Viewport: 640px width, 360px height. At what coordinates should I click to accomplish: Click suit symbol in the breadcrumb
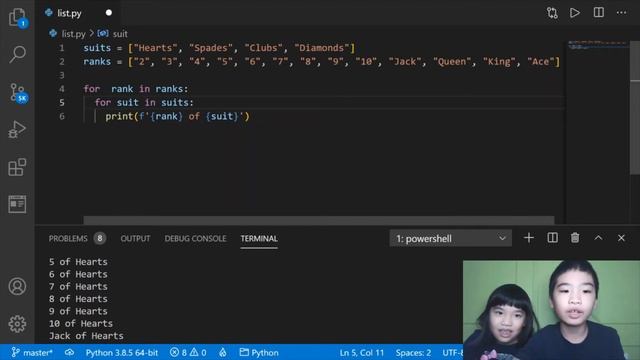point(120,34)
